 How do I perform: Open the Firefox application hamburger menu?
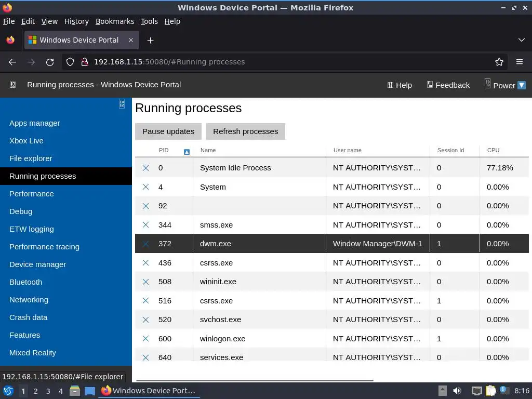click(520, 62)
